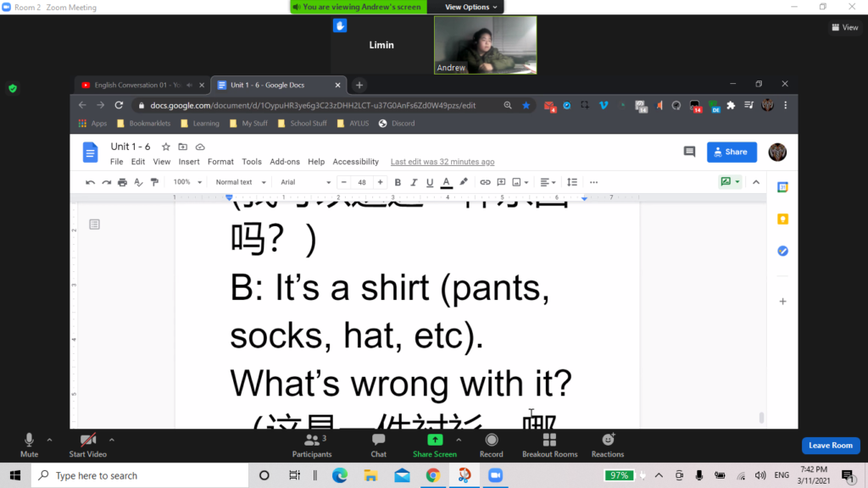
Task: Insert a link in the document
Action: [x=485, y=182]
